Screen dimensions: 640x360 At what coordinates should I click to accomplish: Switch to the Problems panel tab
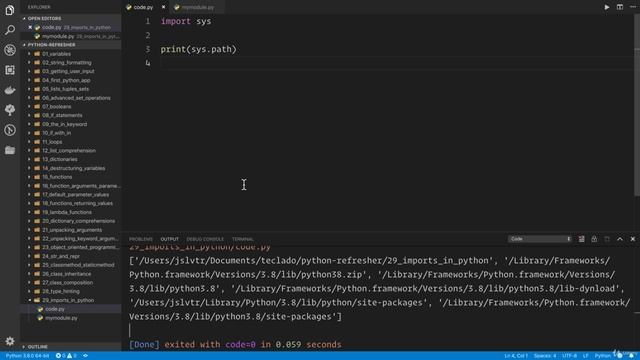(141, 239)
